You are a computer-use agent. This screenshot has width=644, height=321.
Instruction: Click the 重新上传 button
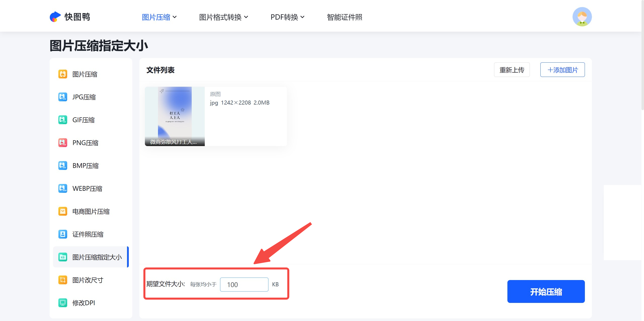[512, 70]
